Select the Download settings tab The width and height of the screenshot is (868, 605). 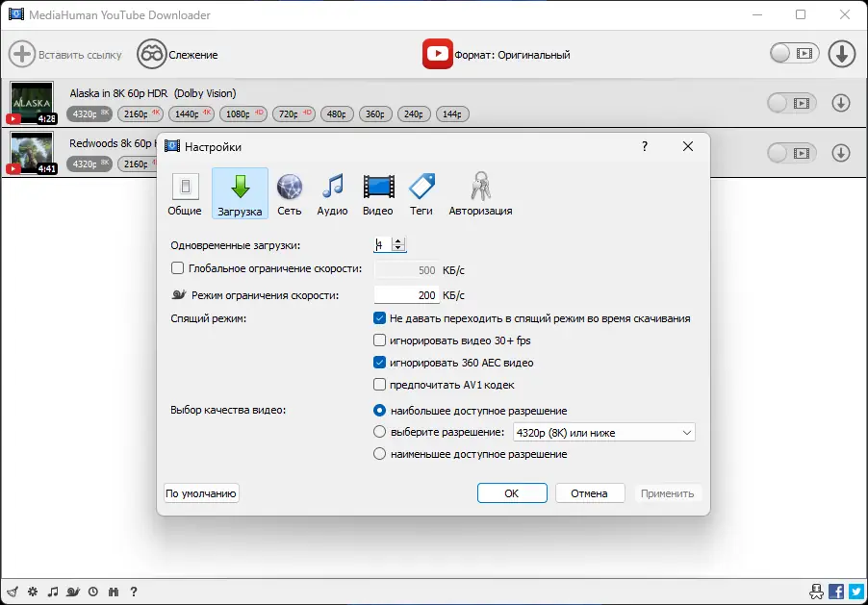click(x=240, y=193)
